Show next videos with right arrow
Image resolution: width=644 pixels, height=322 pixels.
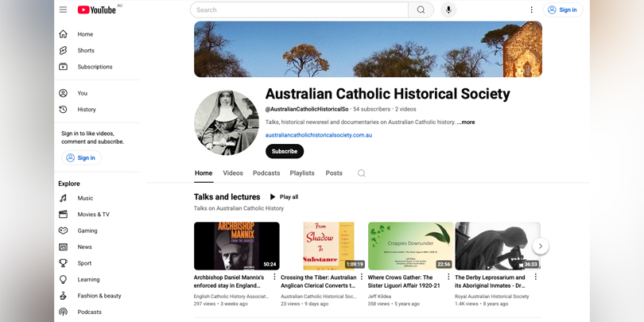pyautogui.click(x=541, y=246)
